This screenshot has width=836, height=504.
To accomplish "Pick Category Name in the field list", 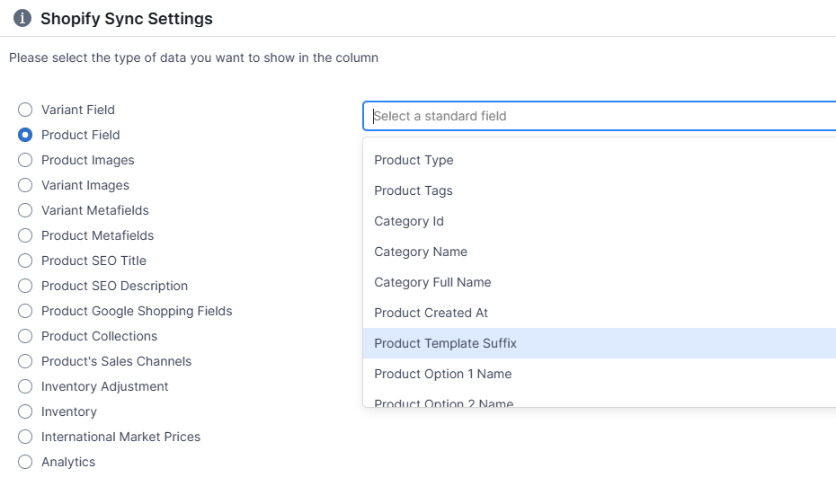I will 600,252.
